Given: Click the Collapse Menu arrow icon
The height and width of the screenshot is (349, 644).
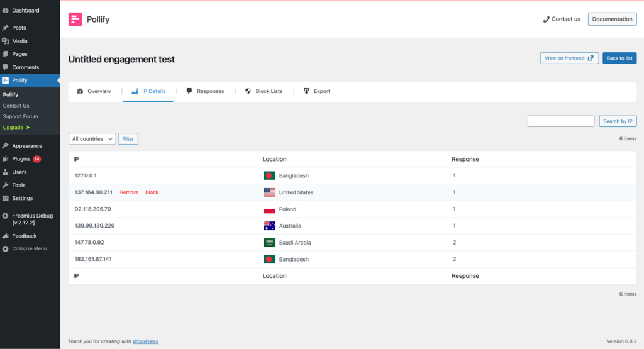Looking at the screenshot, I should coord(6,249).
